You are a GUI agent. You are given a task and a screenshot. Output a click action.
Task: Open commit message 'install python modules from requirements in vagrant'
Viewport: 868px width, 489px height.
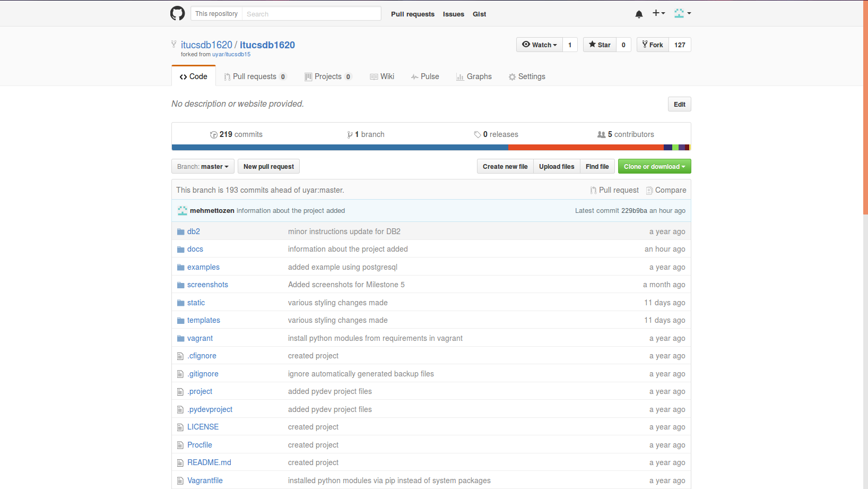pyautogui.click(x=375, y=338)
